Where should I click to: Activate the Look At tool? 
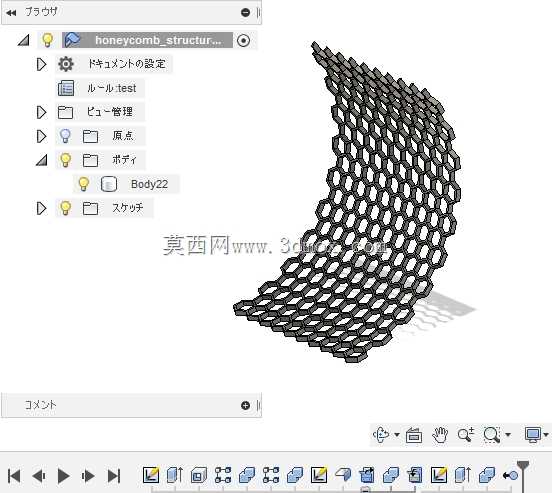point(414,435)
